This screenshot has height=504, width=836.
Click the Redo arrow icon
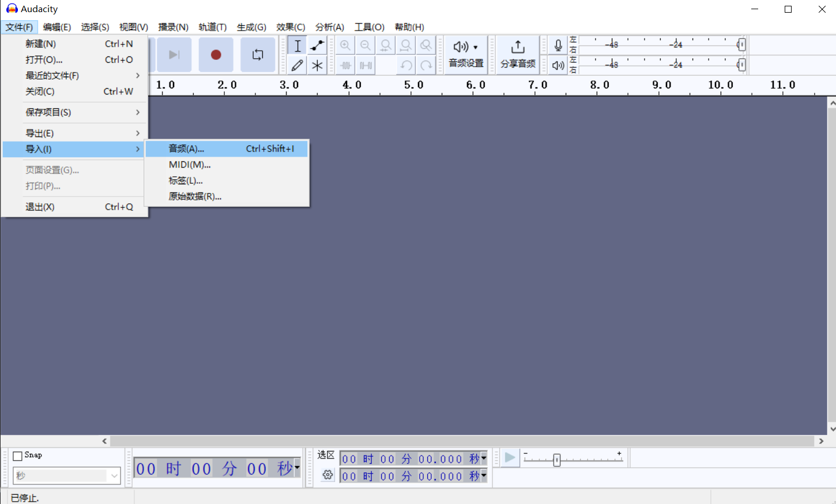426,65
